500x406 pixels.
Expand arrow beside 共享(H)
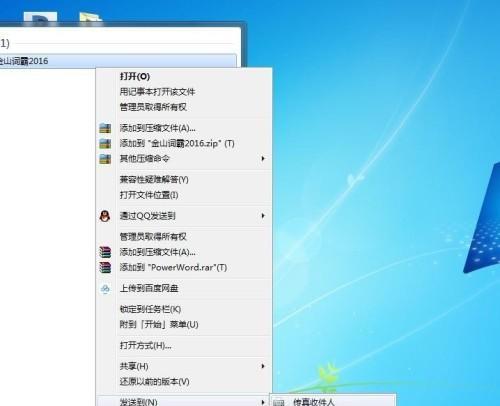[263, 366]
